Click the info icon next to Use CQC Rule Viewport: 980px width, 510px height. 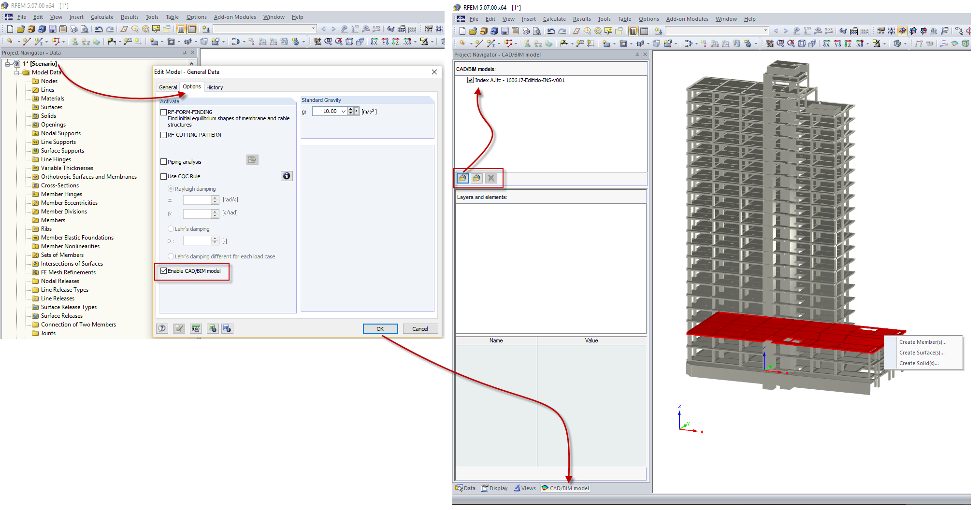point(287,176)
